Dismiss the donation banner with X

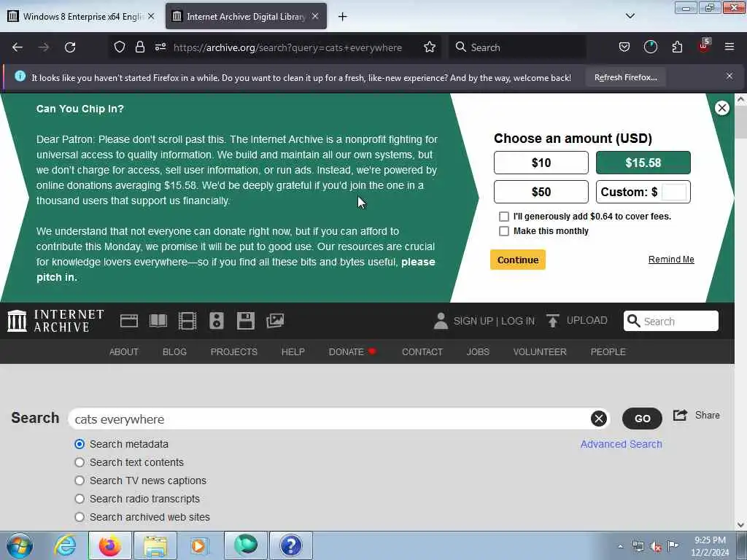click(721, 108)
